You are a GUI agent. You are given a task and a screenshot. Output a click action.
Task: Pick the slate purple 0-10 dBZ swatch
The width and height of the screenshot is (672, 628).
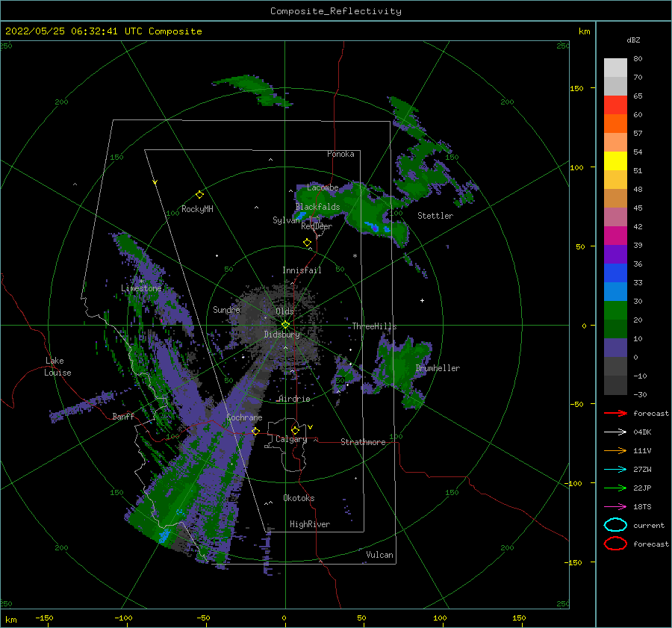(615, 347)
